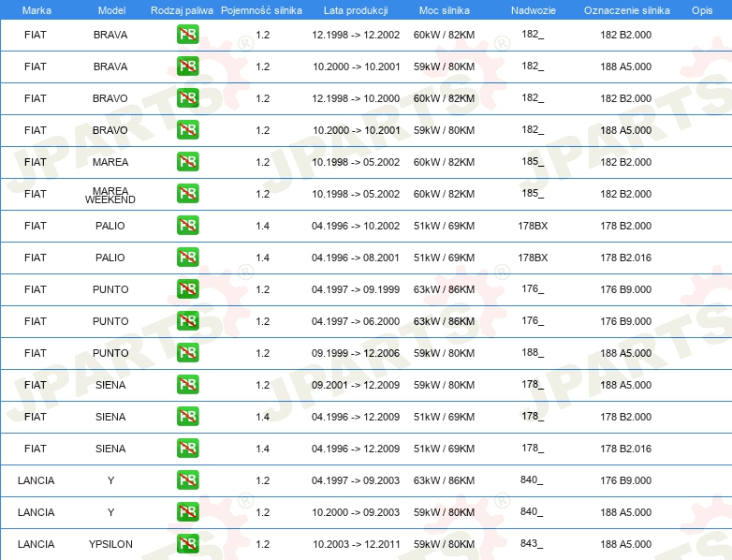Image resolution: width=732 pixels, height=560 pixels.
Task: Select the 188_ body code cell
Action: coord(533,353)
